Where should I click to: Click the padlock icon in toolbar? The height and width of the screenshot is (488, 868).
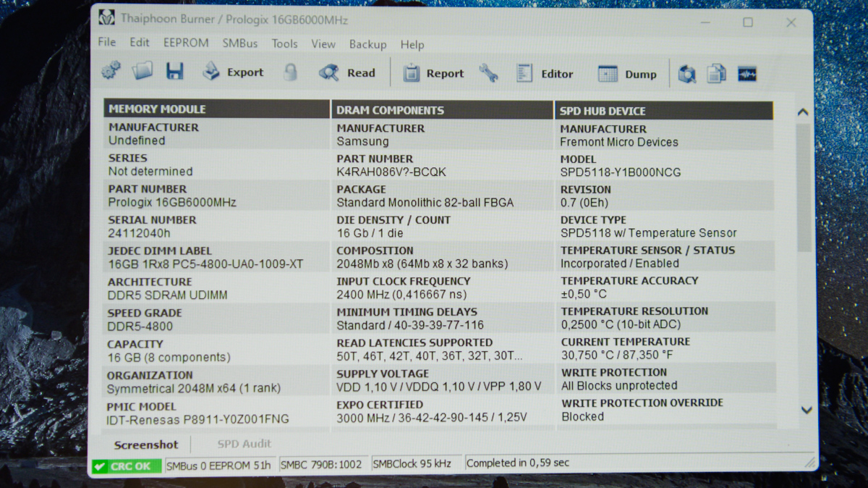[x=291, y=72]
